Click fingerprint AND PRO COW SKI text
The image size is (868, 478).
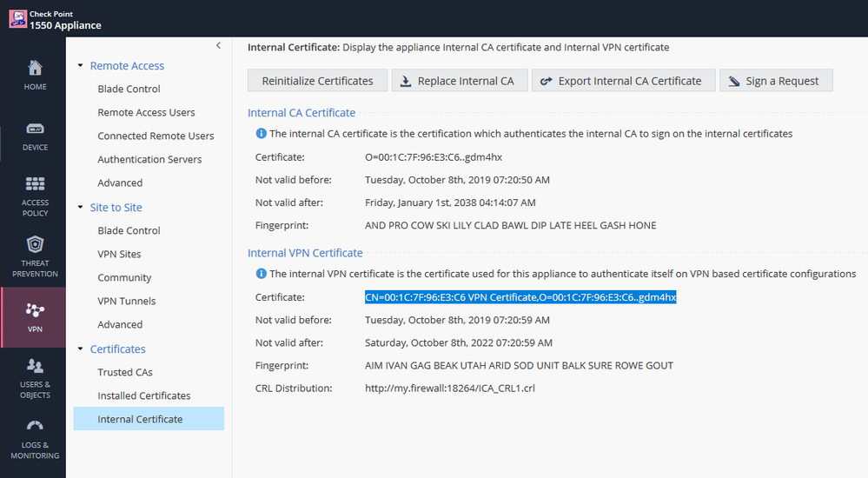tap(510, 225)
